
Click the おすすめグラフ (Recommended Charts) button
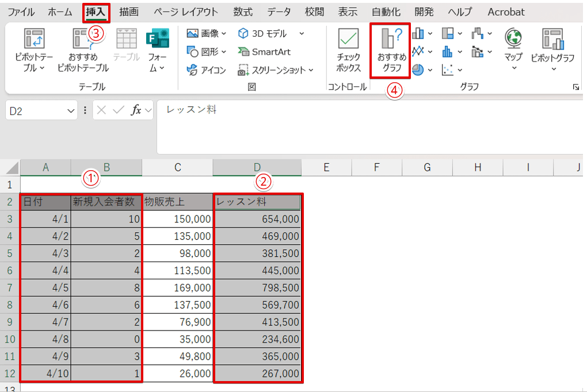pos(391,51)
